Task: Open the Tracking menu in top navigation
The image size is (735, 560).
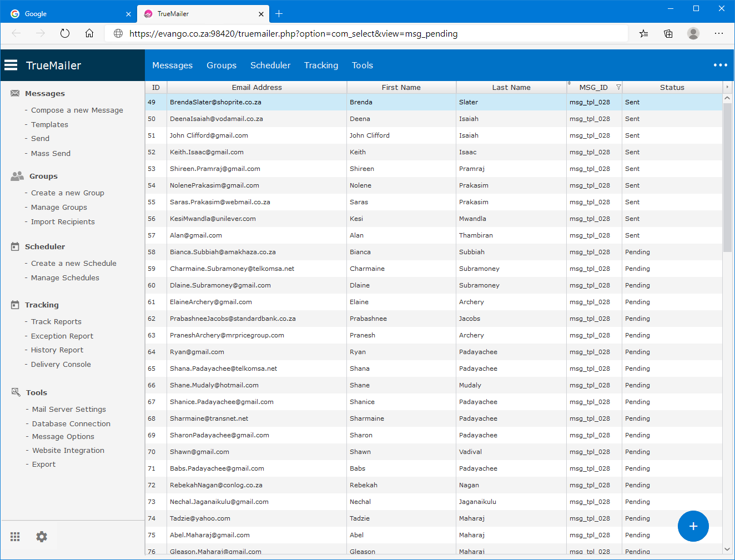Action: pyautogui.click(x=321, y=65)
